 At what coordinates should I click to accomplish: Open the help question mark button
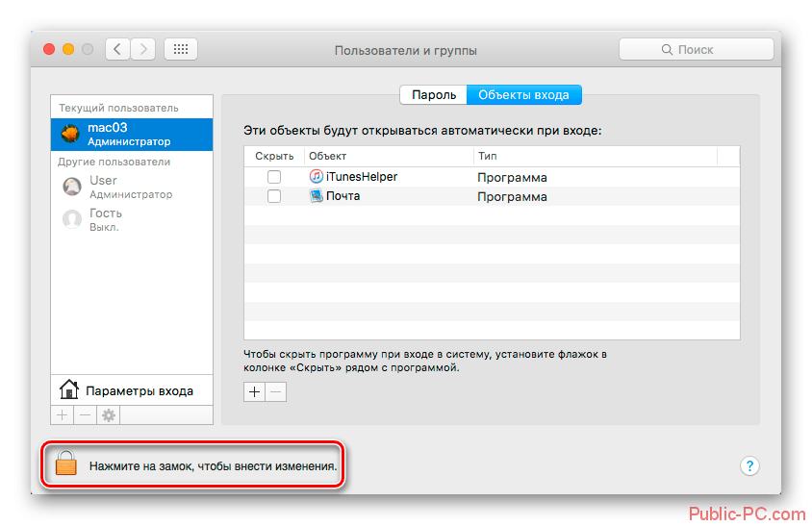click(750, 466)
